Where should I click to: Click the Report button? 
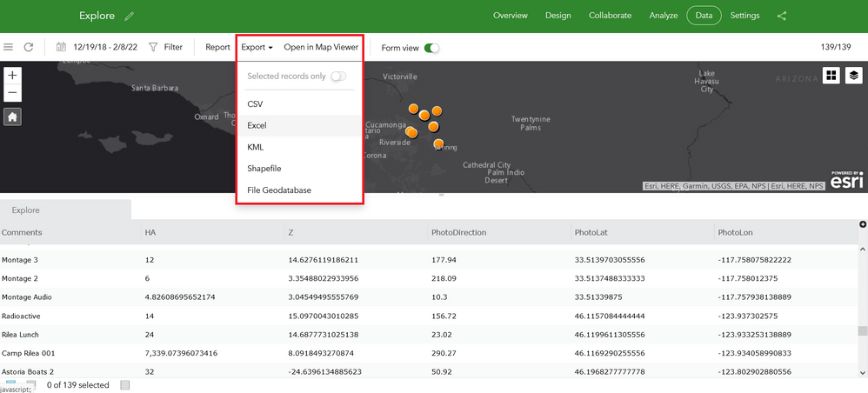(217, 47)
